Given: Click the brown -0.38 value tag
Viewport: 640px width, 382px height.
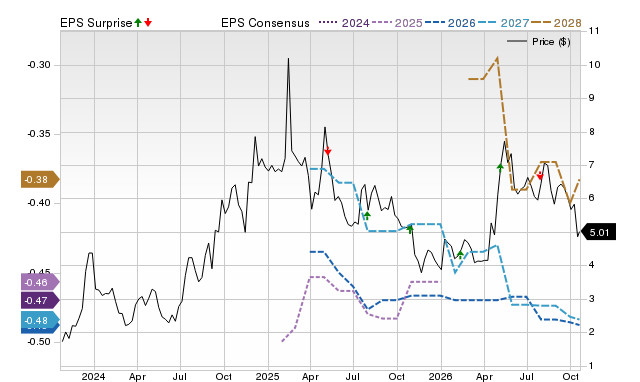Looking at the screenshot, I should click(40, 180).
